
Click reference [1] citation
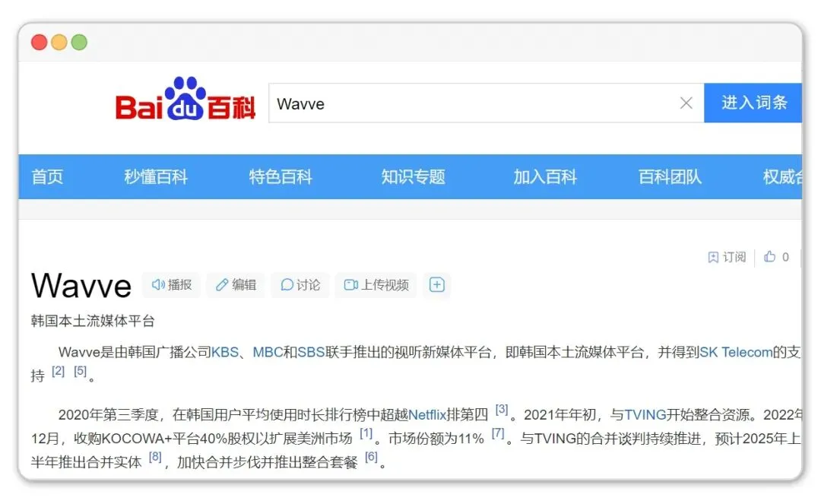coord(366,433)
